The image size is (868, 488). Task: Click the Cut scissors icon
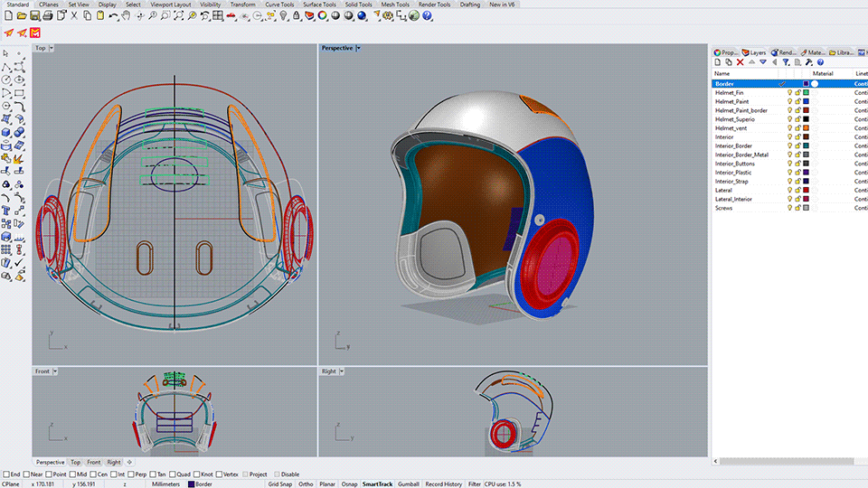pos(75,15)
